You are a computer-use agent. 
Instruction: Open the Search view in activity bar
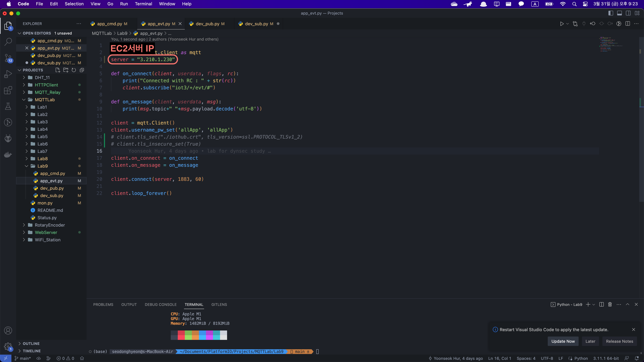8,42
